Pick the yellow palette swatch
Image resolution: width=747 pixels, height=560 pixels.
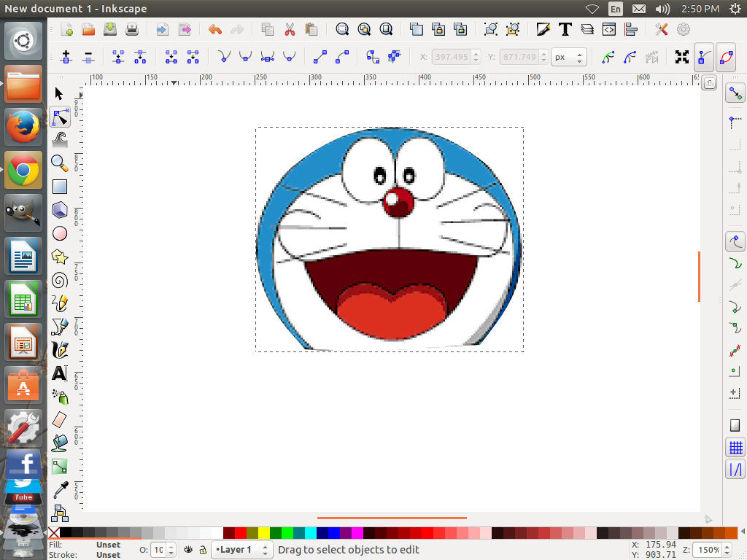(x=264, y=532)
